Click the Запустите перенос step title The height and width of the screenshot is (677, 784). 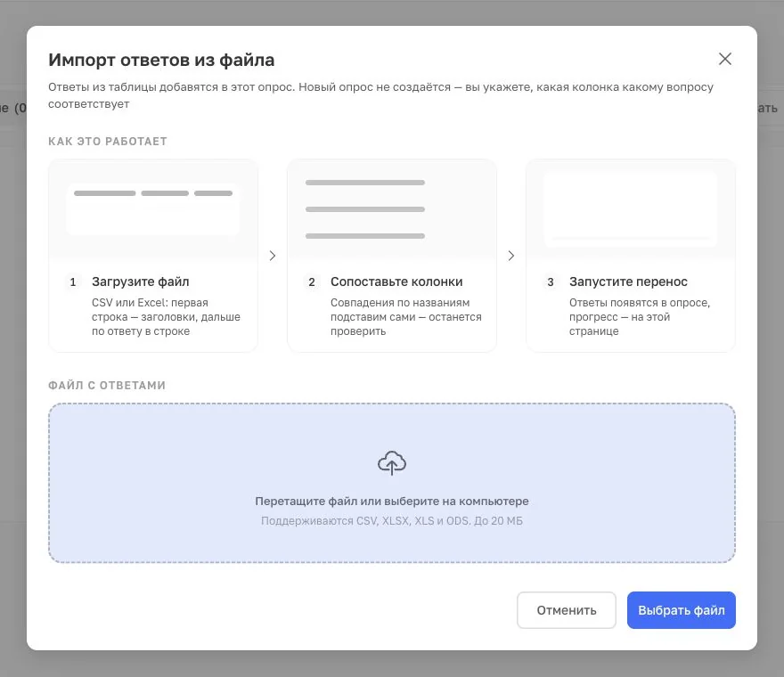click(x=628, y=281)
